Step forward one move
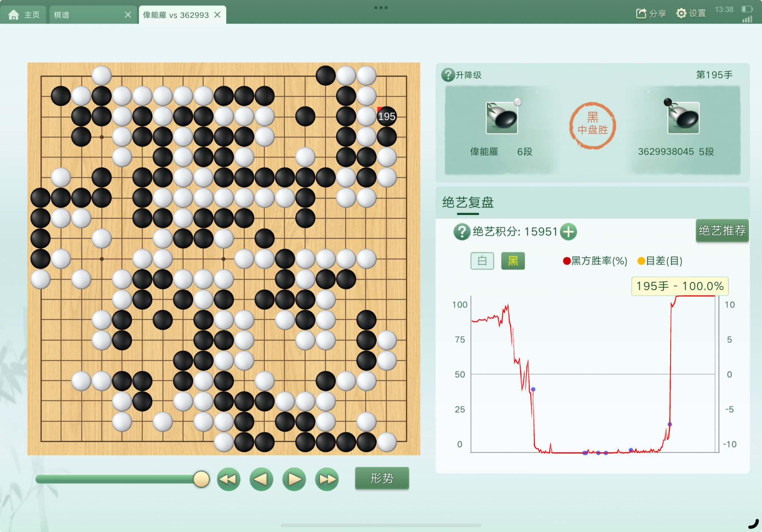This screenshot has width=762, height=532. coord(294,479)
